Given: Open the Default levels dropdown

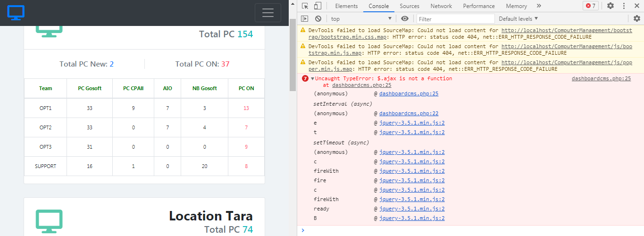Looking at the screenshot, I should point(519,18).
